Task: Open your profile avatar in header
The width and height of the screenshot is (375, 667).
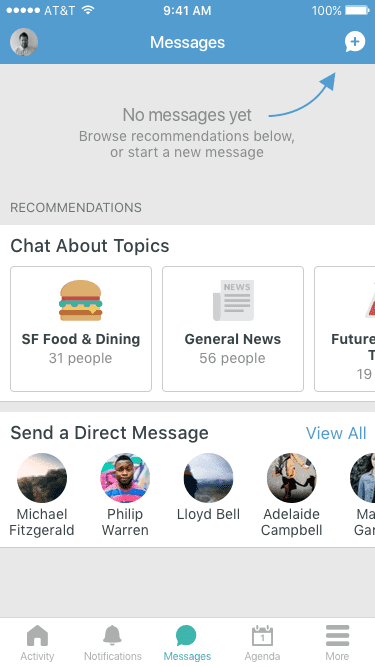Action: pos(24,42)
